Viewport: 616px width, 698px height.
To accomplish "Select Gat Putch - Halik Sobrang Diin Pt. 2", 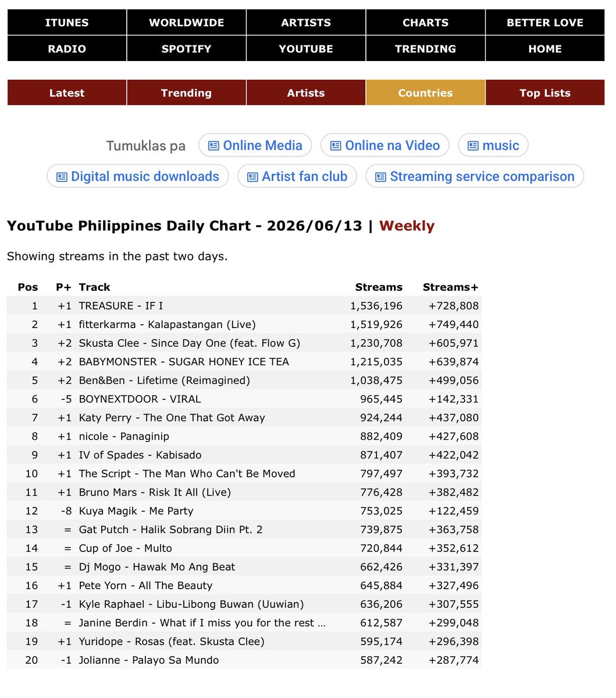I will pyautogui.click(x=171, y=529).
